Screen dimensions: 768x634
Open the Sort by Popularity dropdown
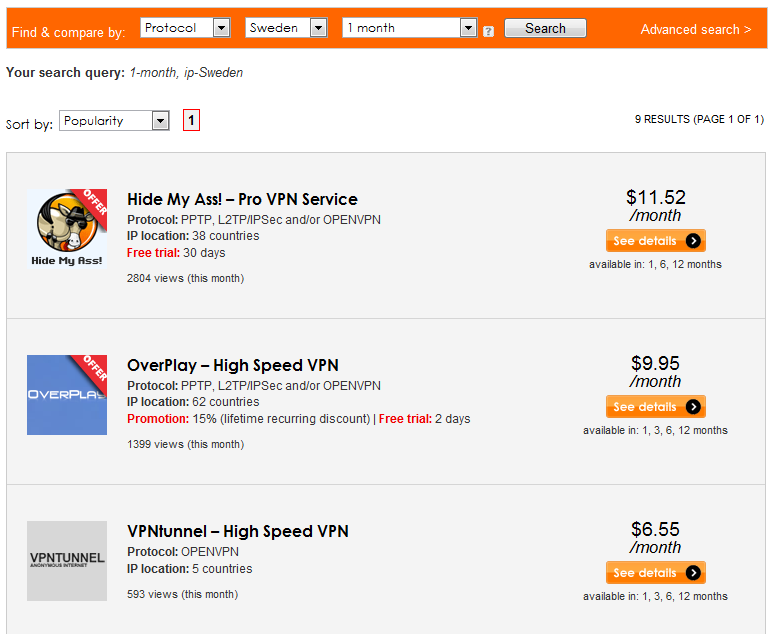point(114,121)
